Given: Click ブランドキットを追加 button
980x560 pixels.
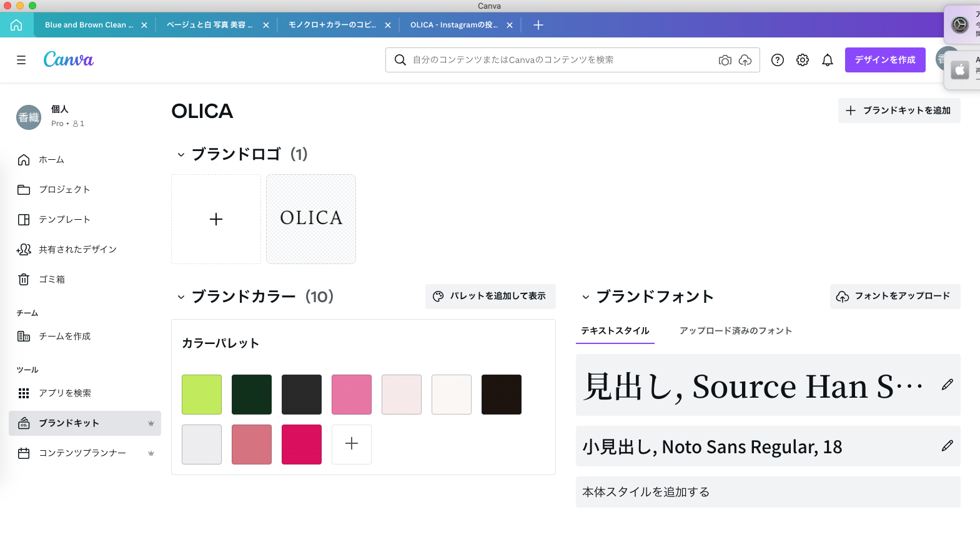Looking at the screenshot, I should (899, 111).
